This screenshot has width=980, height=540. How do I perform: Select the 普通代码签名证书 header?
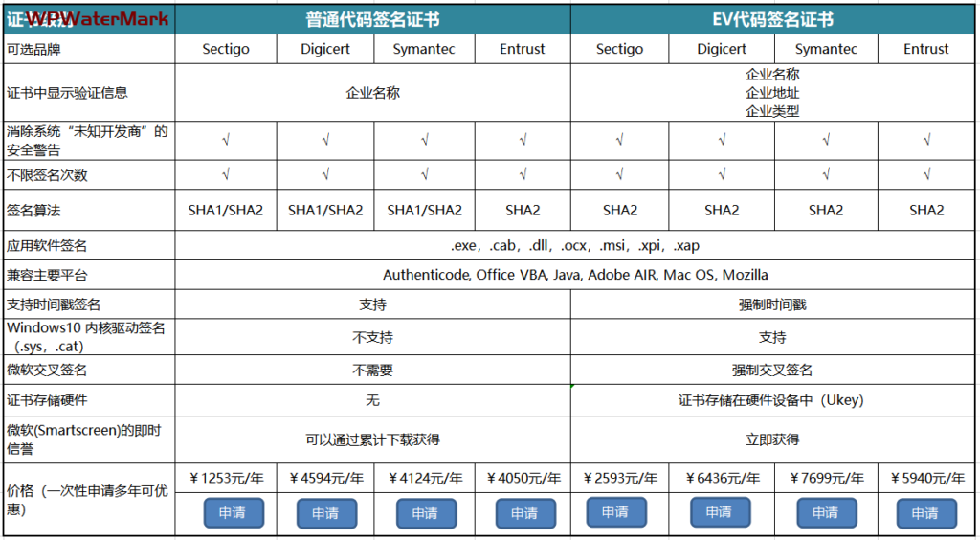372,20
